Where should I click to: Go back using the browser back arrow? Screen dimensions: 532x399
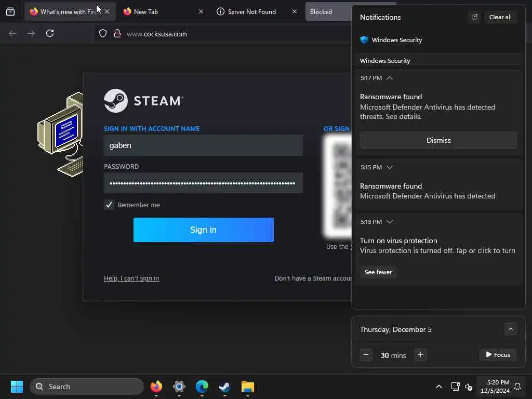point(12,33)
